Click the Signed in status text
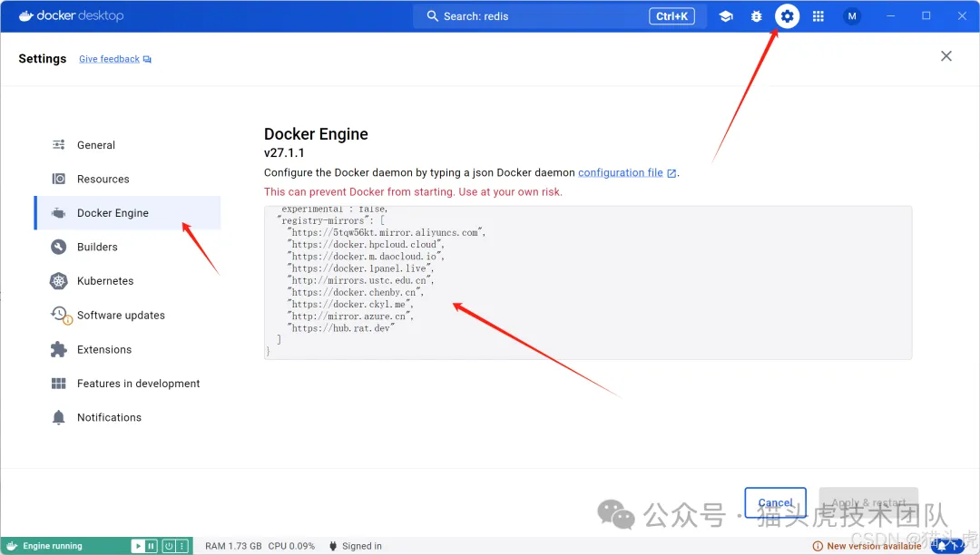The image size is (980, 555). (362, 546)
